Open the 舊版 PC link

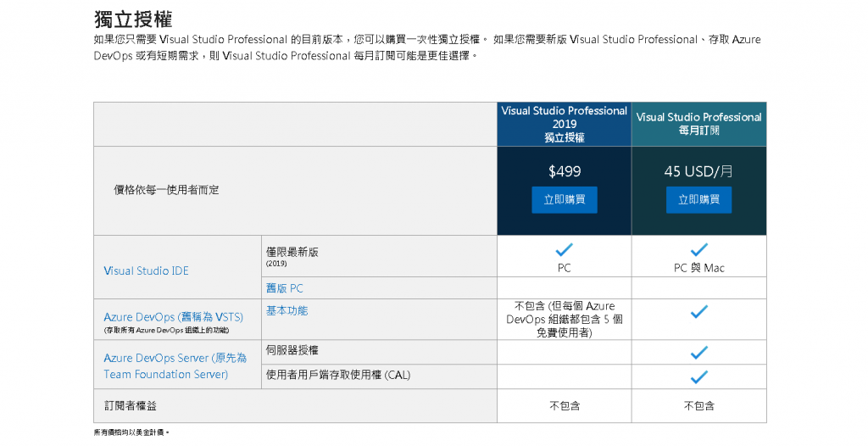tap(285, 288)
